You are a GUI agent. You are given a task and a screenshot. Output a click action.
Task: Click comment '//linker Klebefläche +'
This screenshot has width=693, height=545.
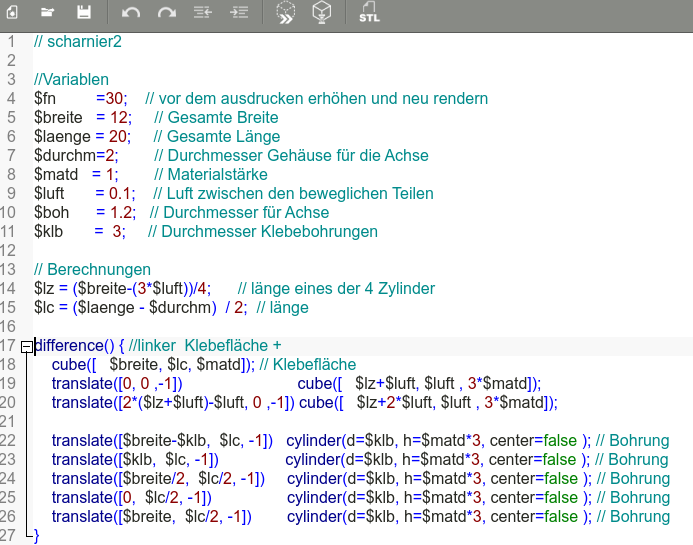[x=205, y=346]
